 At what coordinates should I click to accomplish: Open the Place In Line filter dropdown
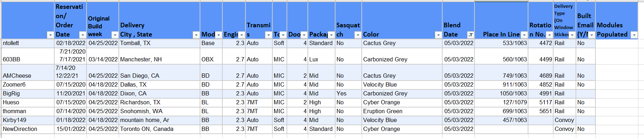(524, 35)
